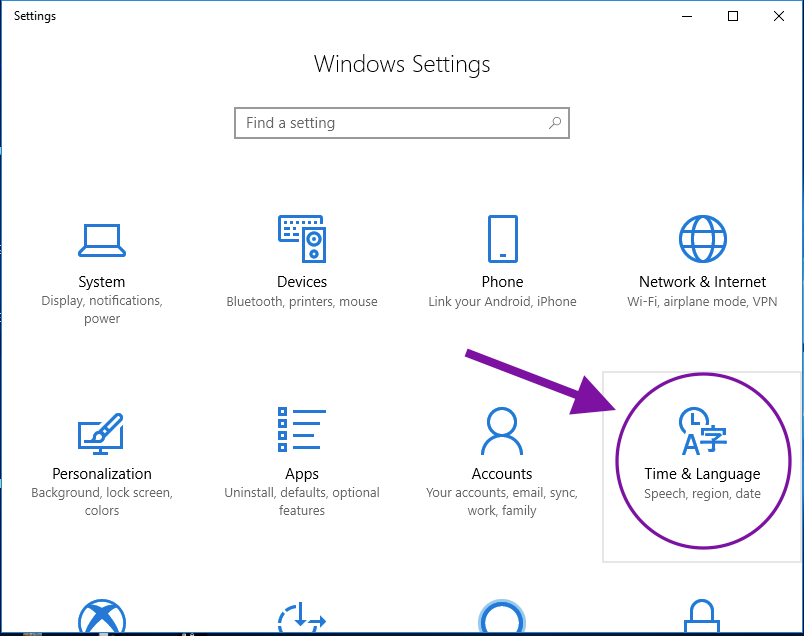Screen dimensions: 804x636
Task: Select the Network & Internet label
Action: [702, 282]
